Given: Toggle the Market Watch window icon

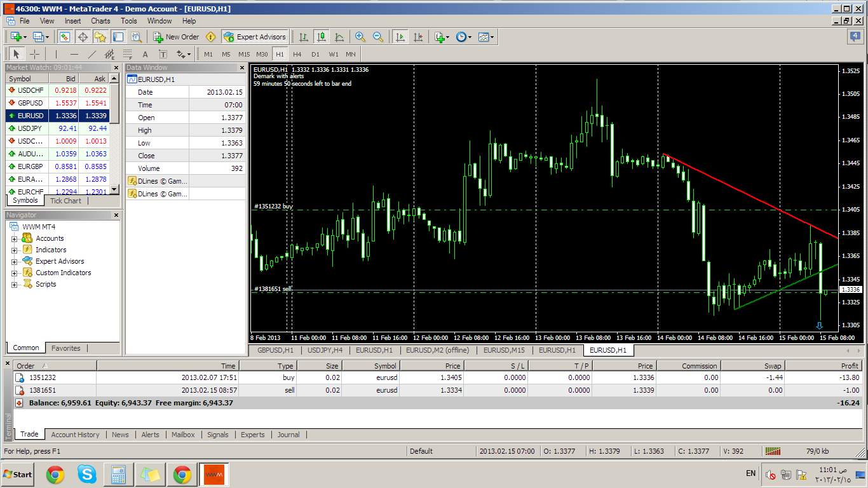Looking at the screenshot, I should pyautogui.click(x=65, y=37).
